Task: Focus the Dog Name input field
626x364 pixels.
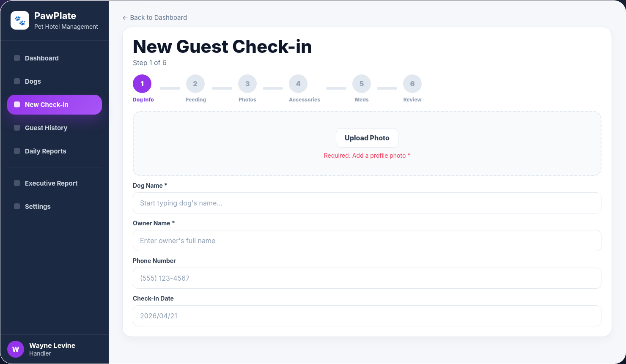Action: [x=367, y=203]
